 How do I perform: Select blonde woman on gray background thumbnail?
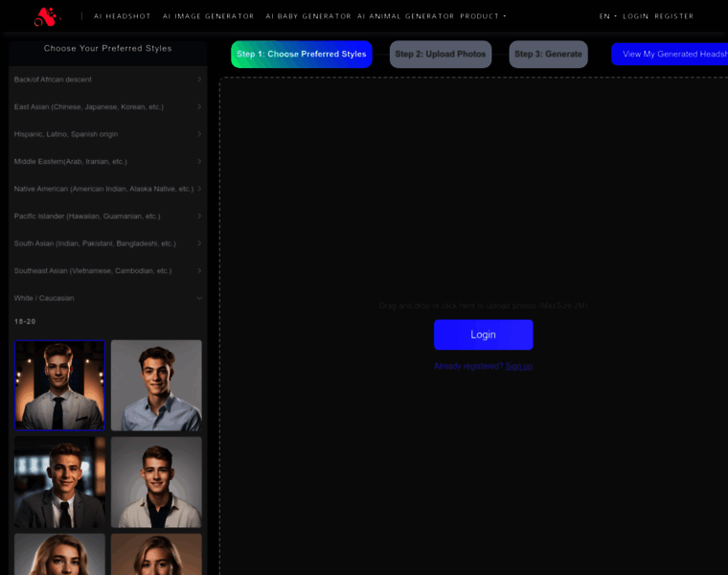[x=59, y=554]
